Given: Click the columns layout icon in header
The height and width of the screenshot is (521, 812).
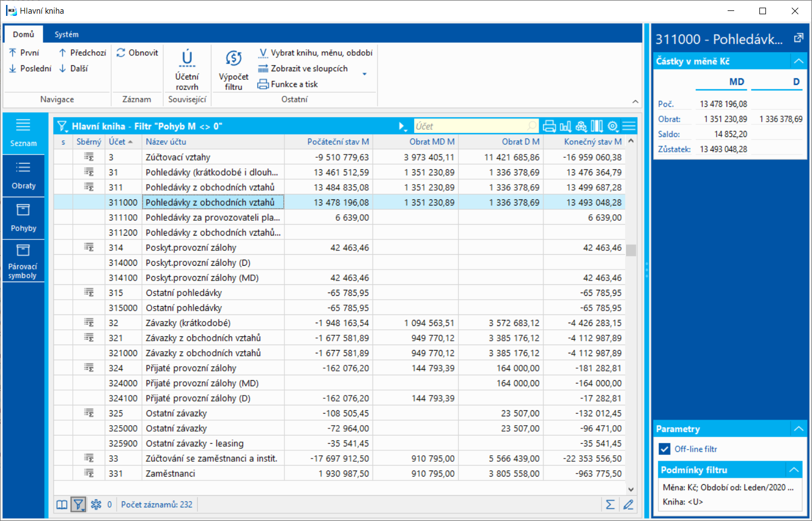Looking at the screenshot, I should click(x=597, y=127).
